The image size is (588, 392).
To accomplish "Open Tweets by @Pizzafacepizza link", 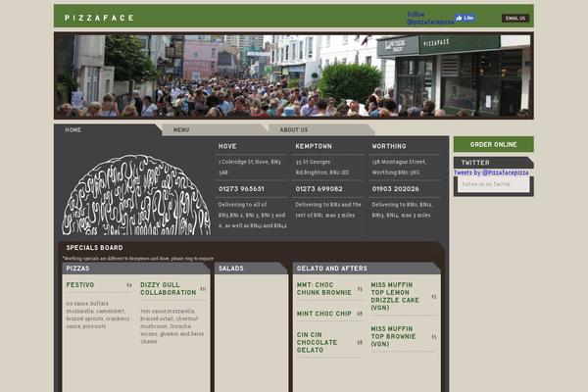I will tap(491, 172).
